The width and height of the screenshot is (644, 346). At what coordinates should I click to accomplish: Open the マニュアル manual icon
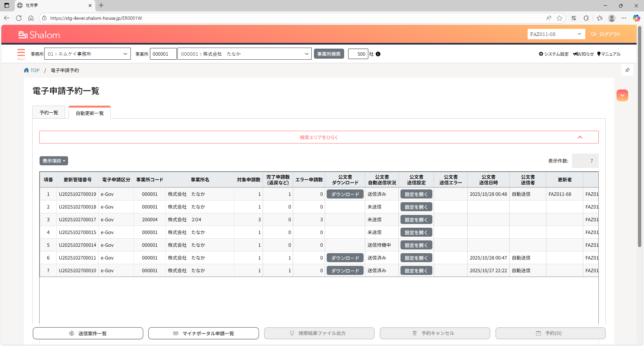tap(599, 54)
